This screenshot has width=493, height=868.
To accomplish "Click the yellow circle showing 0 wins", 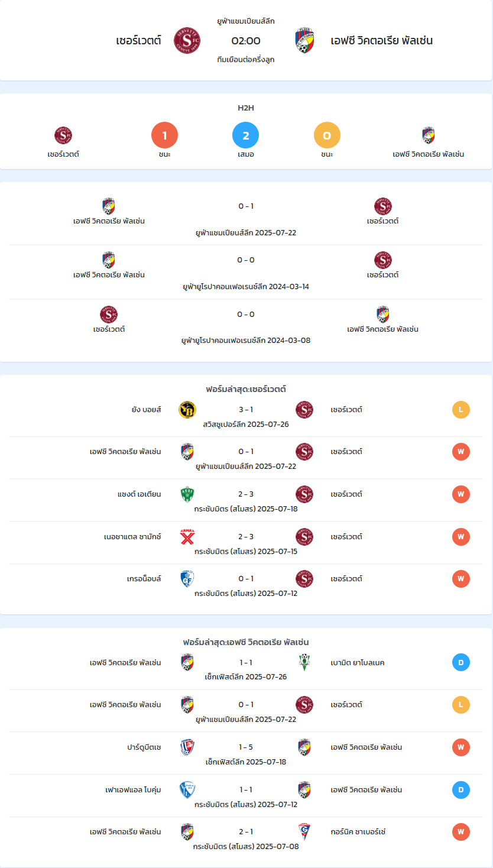I will [x=327, y=135].
